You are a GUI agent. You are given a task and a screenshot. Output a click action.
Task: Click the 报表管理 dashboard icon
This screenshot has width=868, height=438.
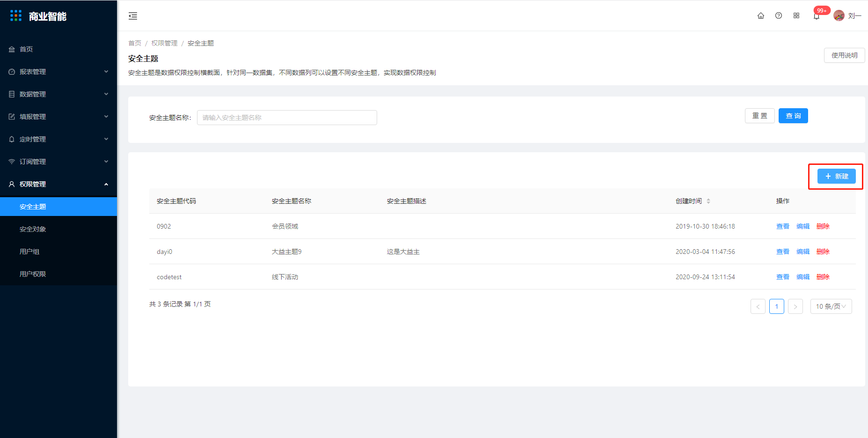(12, 72)
